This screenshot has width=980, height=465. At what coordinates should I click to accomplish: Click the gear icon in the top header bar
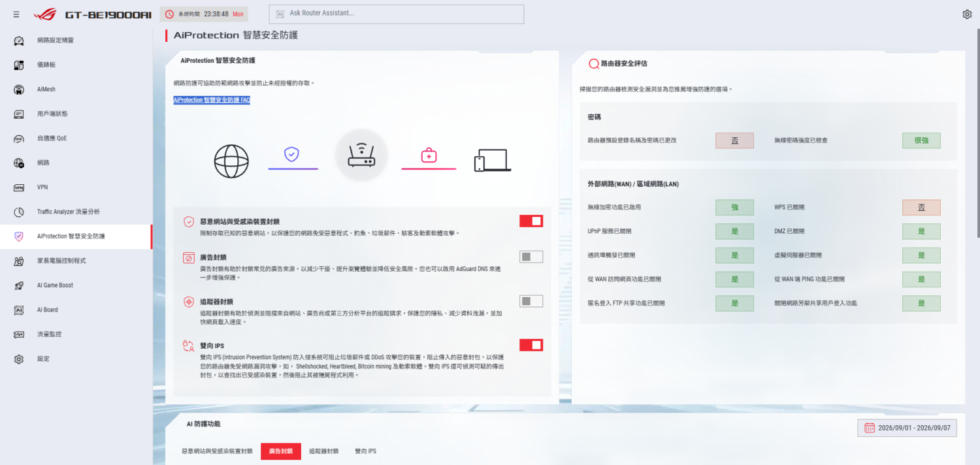point(967,14)
